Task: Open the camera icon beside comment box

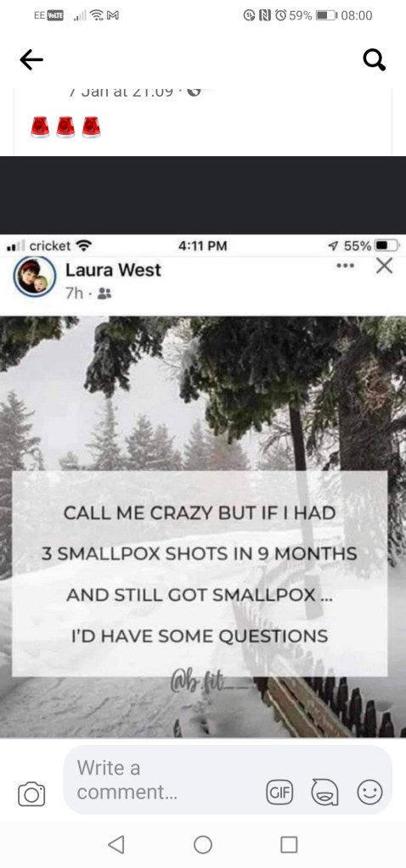Action: pyautogui.click(x=31, y=793)
